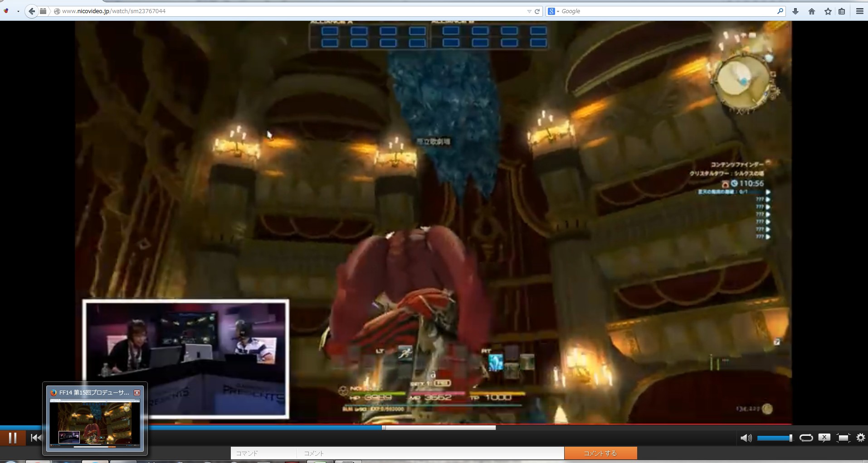Screen dimensions: 868x463
Task: Click the globe site identity icon
Action: [x=57, y=11]
